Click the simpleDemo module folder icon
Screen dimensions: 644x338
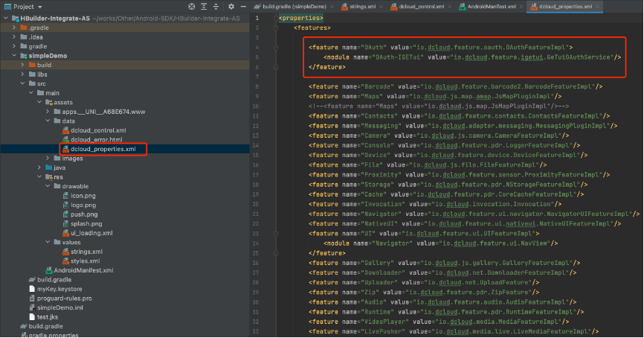pos(24,56)
